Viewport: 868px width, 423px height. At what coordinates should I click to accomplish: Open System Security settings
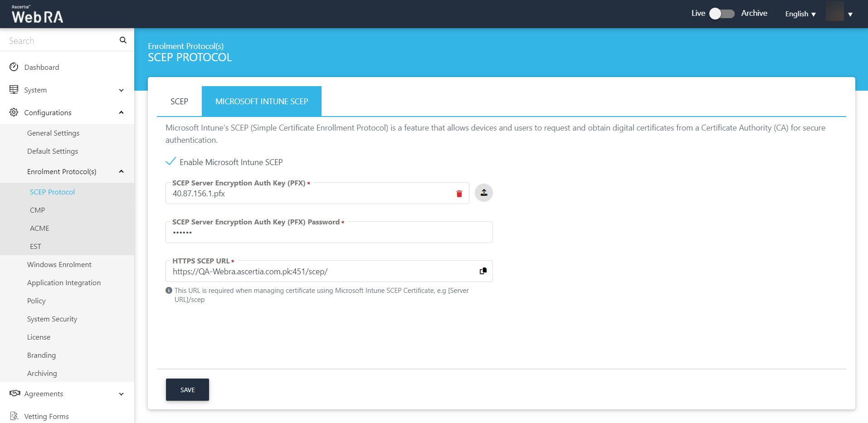click(52, 319)
